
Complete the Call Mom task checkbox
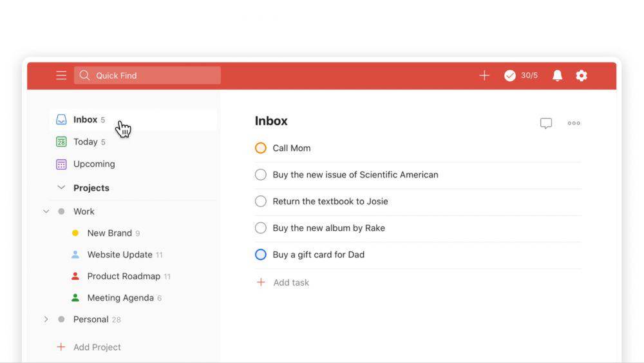click(260, 148)
